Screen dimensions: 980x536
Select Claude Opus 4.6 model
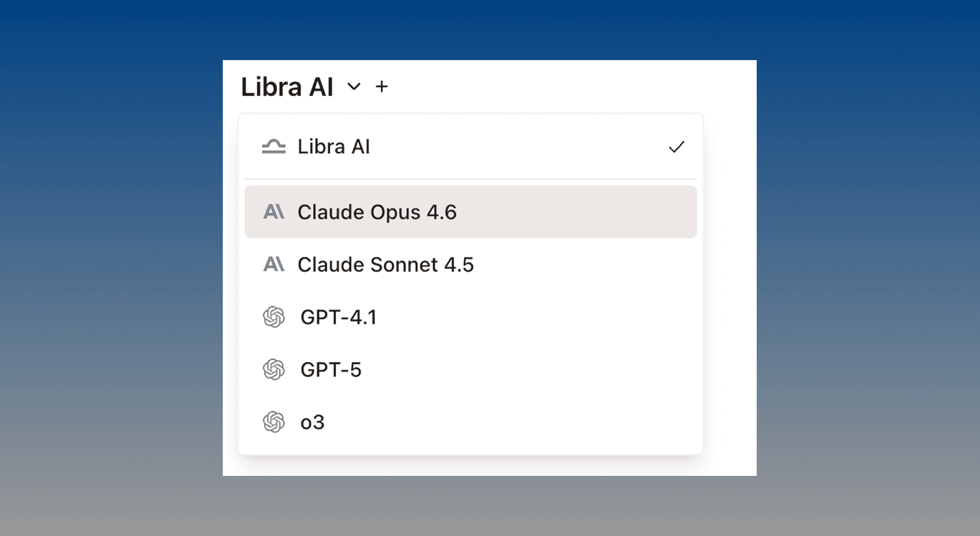(377, 212)
